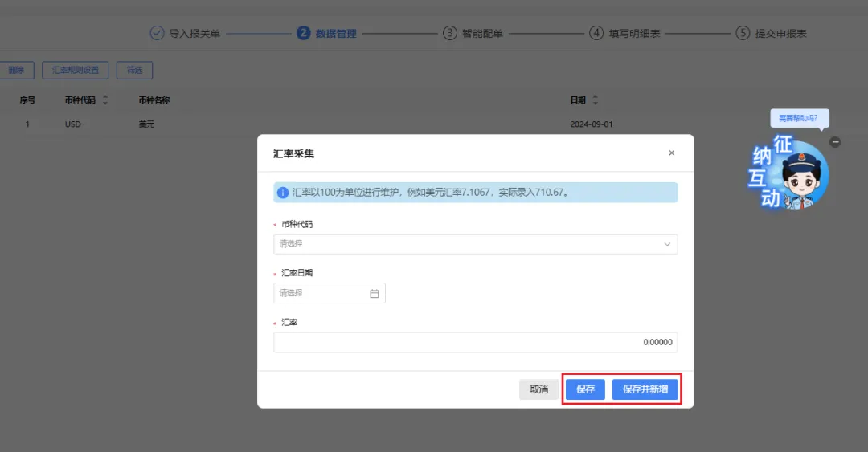
Task: Go to step 2 数据管理
Action: point(326,33)
